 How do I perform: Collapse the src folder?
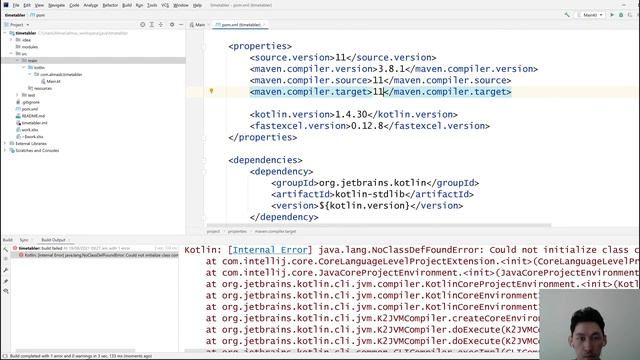11,53
